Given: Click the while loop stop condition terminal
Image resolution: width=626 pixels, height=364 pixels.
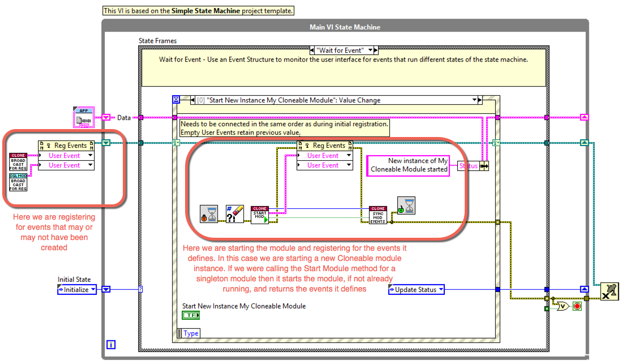Looking at the screenshot, I should point(577,306).
